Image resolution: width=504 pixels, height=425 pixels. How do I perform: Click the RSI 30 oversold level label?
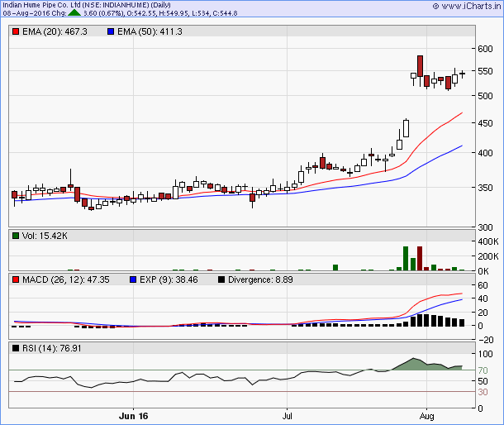(483, 392)
